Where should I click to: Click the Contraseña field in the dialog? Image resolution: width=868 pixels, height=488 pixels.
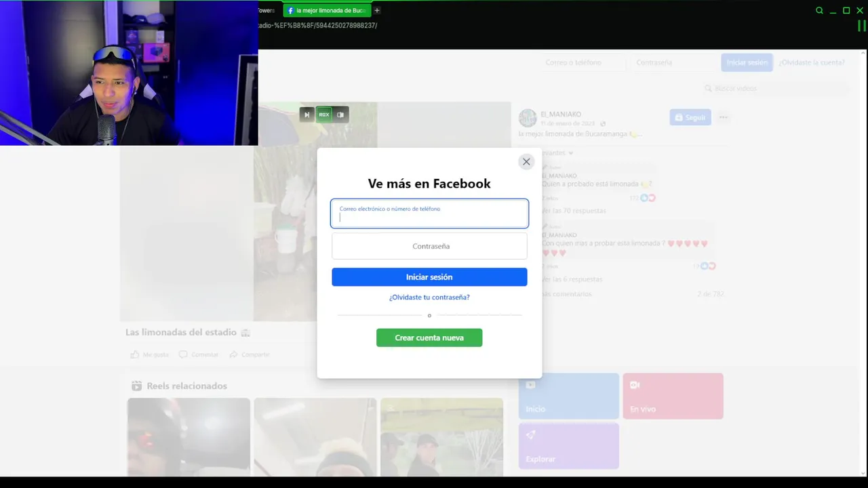[429, 246]
